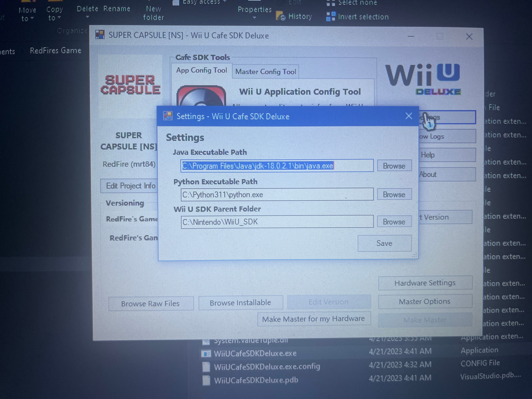Click the "4/21/2023 4:32 AM" date cell
532x399 pixels.
[x=400, y=365]
